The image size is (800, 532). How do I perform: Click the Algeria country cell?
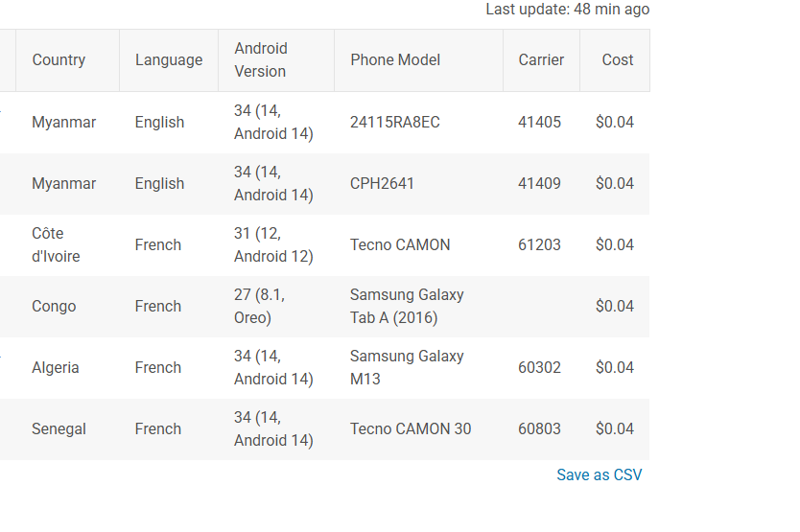[x=56, y=367]
